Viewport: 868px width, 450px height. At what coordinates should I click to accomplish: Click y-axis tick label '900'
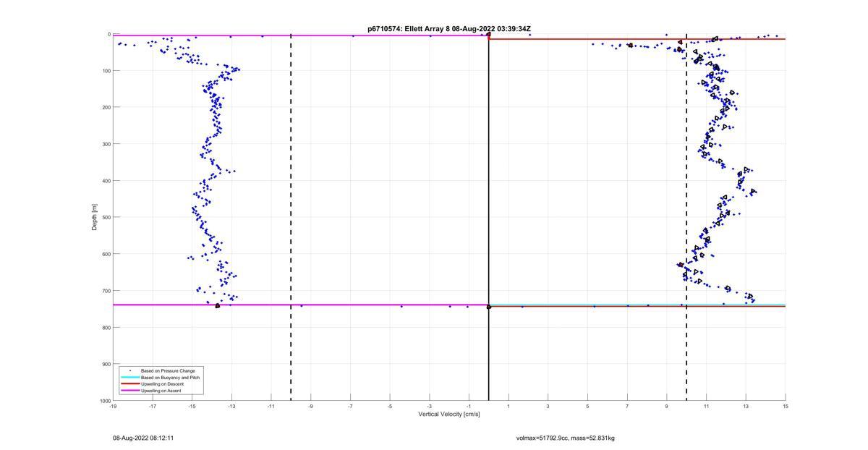106,364
